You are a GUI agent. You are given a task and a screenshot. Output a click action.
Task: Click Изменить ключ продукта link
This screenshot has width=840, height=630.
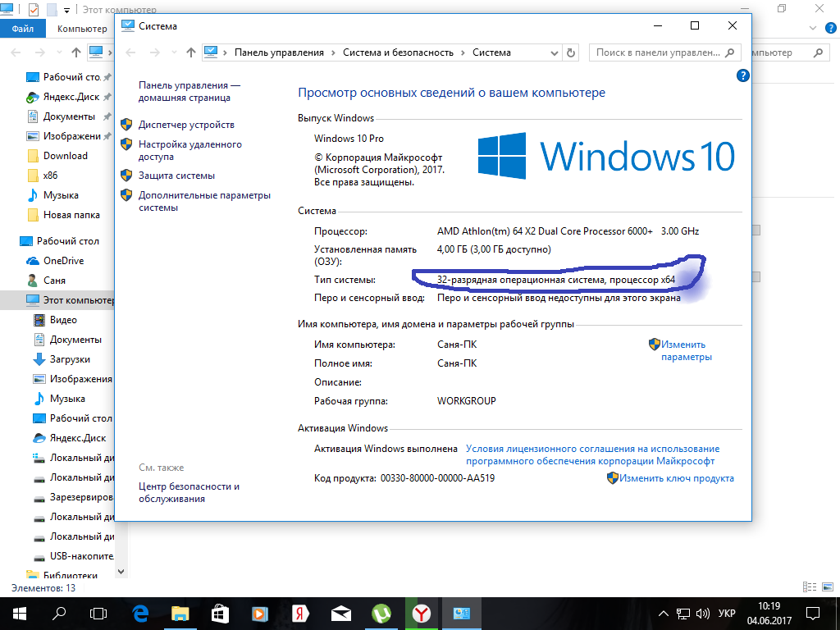(676, 478)
